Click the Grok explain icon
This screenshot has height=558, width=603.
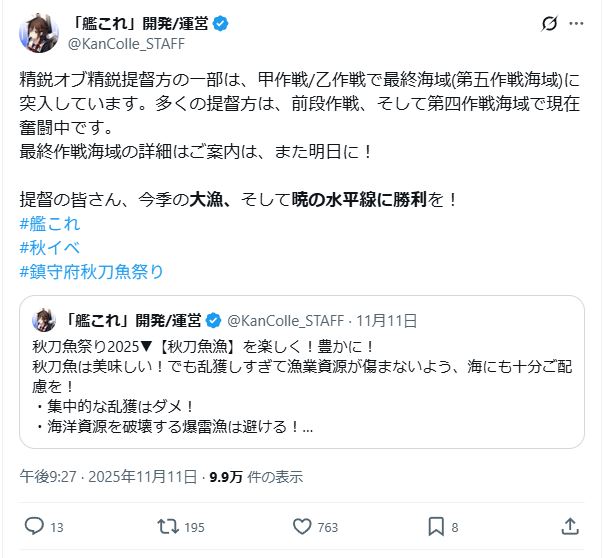pos(548,24)
